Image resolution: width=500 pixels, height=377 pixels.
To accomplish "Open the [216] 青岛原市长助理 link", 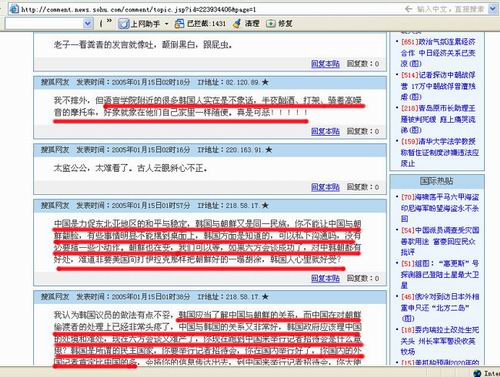I will [x=438, y=119].
